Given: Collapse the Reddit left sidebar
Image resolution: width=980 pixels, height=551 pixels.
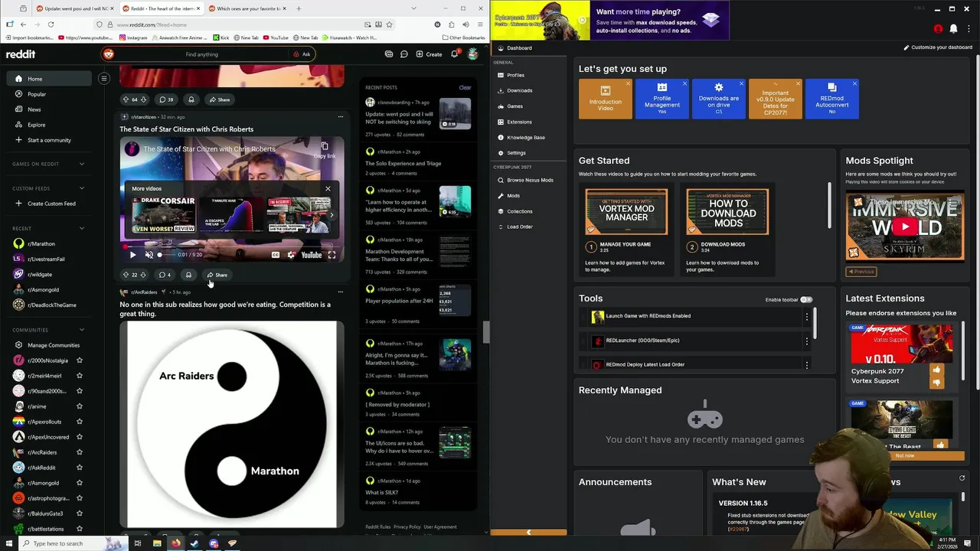Looking at the screenshot, I should [104, 79].
